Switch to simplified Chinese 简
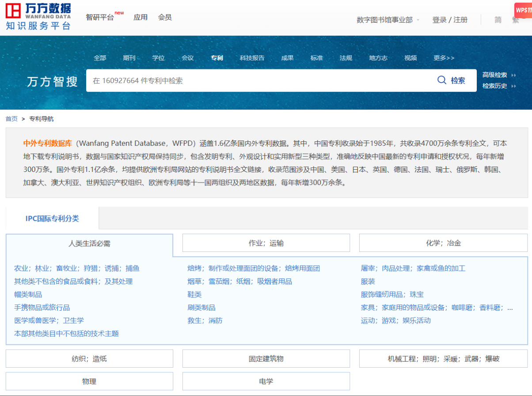Screen dimensions: 532x396 498,20
